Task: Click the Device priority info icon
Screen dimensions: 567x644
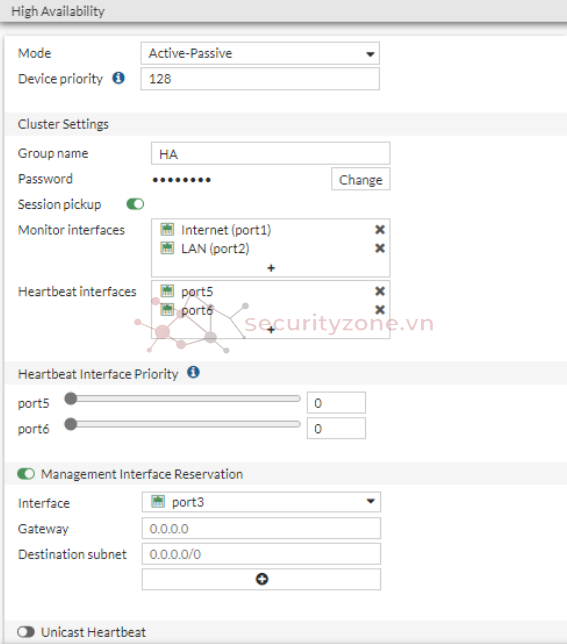Action: (x=118, y=78)
